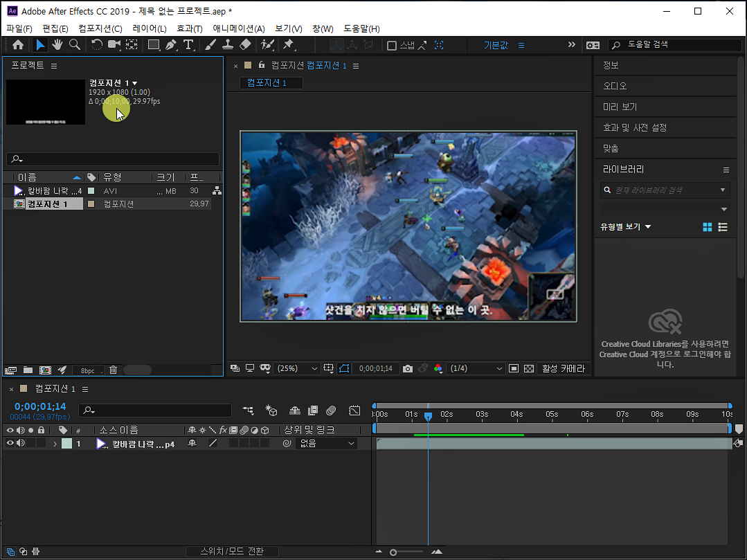Select the Pen tool
Screen dimensions: 747x560
tap(170, 45)
